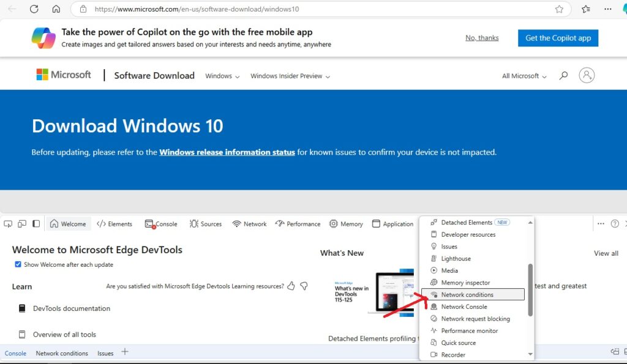Expand the All Microsoft dropdown
Viewport: 627px width, 364px height.
[524, 76]
